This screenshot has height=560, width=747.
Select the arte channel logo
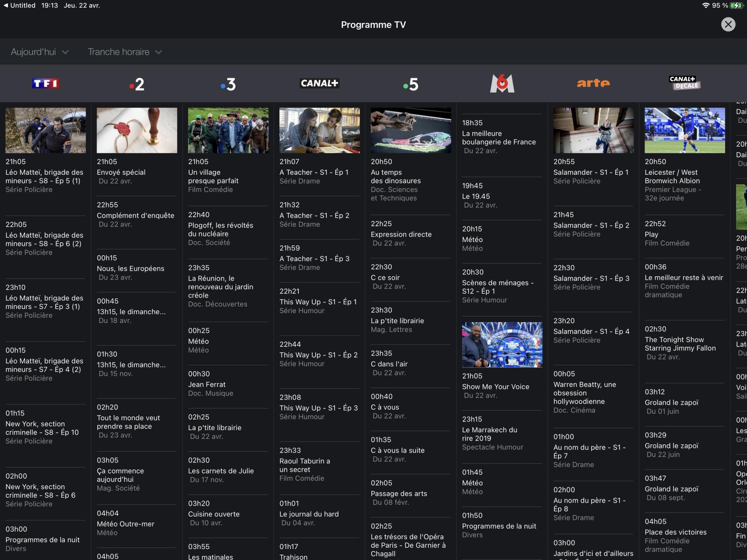point(593,84)
